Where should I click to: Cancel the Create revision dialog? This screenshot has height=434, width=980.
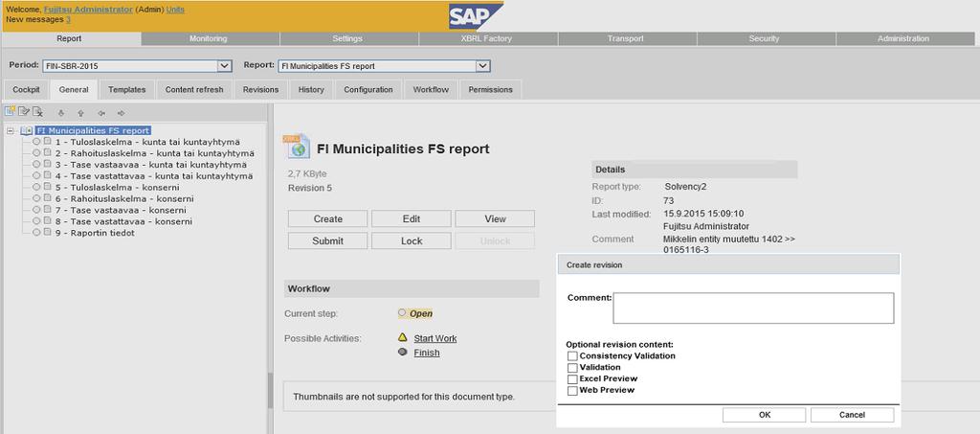pyautogui.click(x=852, y=415)
